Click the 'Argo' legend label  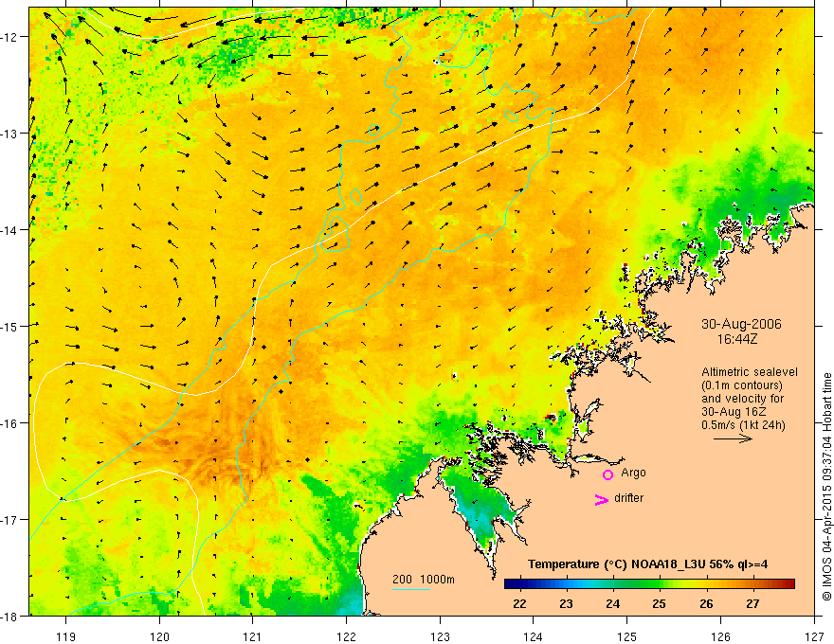[x=633, y=473]
